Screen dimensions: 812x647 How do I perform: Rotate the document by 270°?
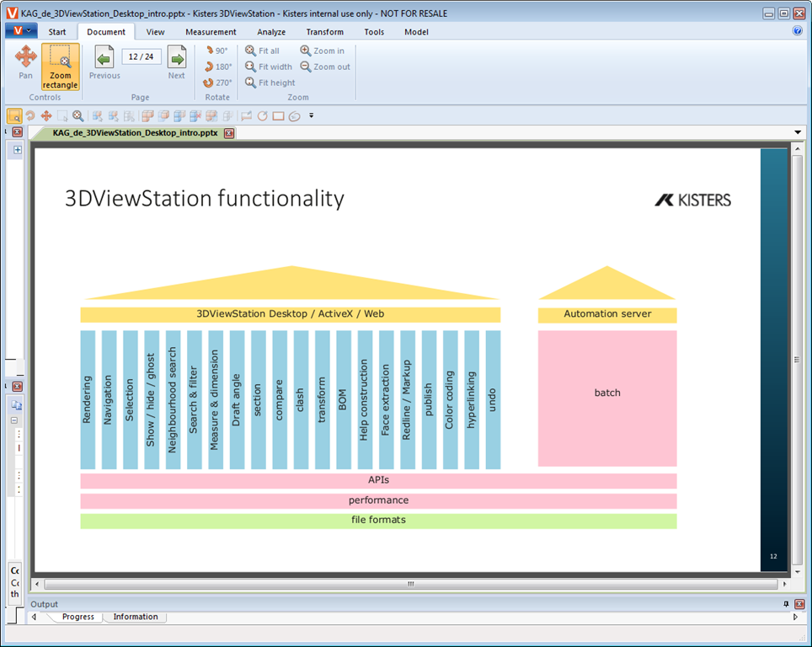[x=217, y=83]
